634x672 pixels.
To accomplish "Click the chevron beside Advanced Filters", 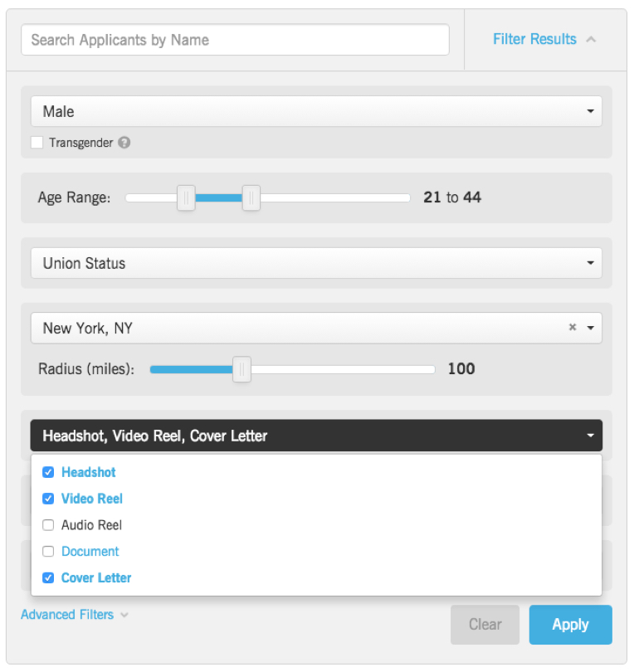I will [124, 615].
